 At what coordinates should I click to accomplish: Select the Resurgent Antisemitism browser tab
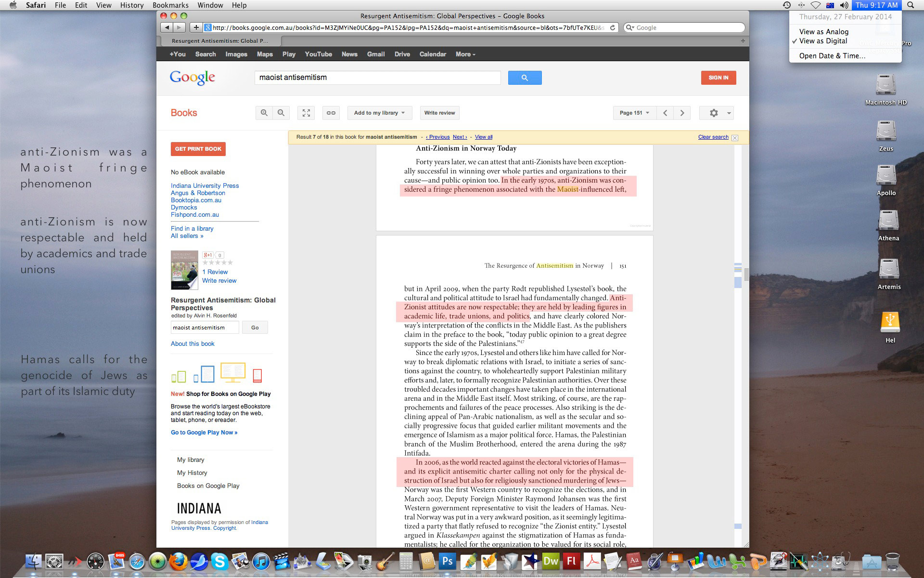pos(219,41)
